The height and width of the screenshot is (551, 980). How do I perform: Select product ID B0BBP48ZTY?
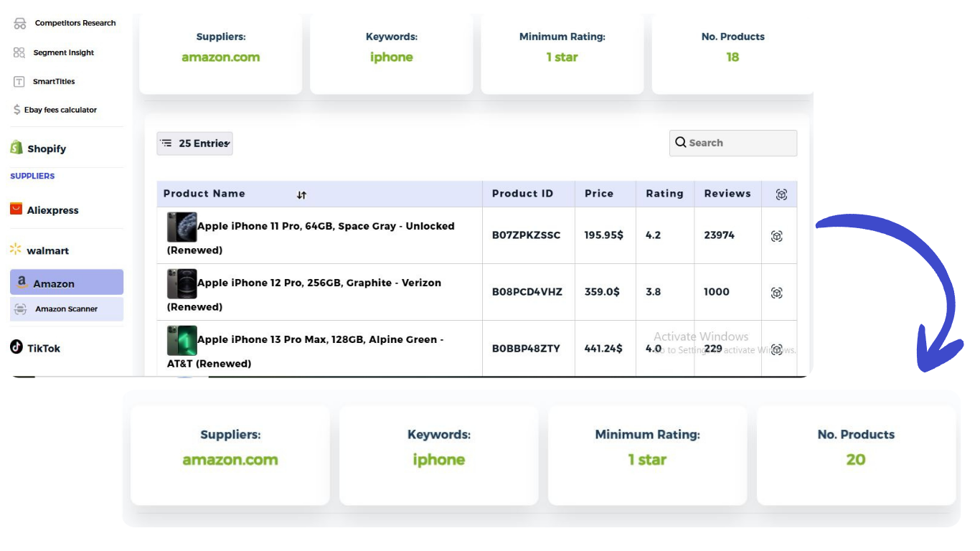(526, 349)
